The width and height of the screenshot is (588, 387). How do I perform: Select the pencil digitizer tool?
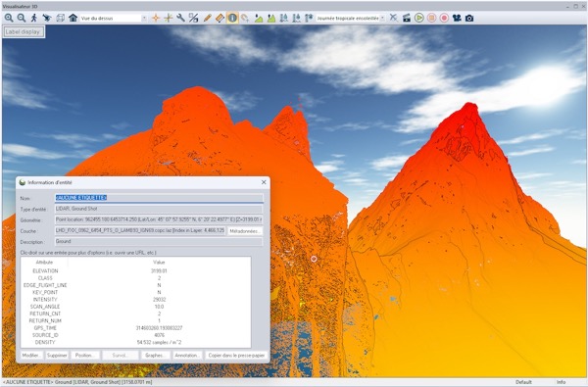207,18
